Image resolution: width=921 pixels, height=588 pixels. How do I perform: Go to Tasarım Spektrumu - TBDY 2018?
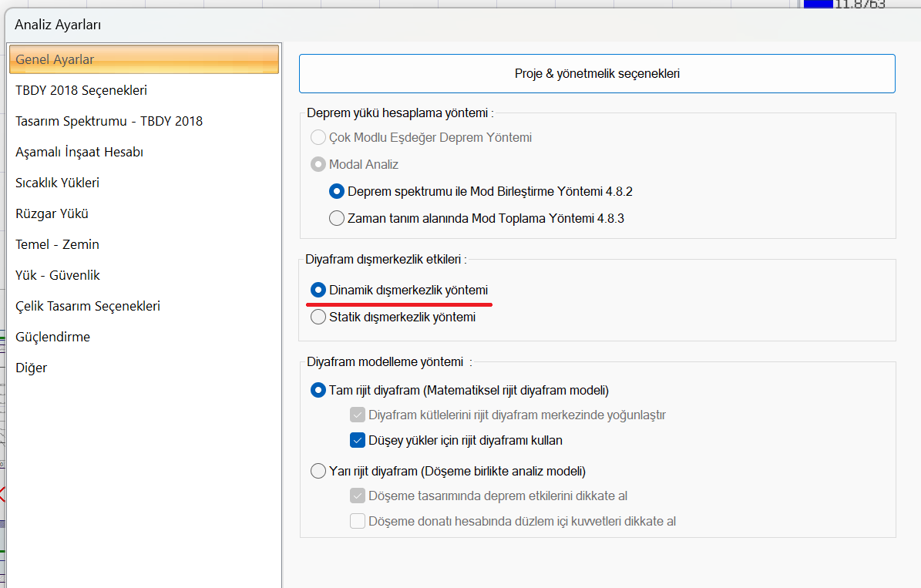pos(109,121)
